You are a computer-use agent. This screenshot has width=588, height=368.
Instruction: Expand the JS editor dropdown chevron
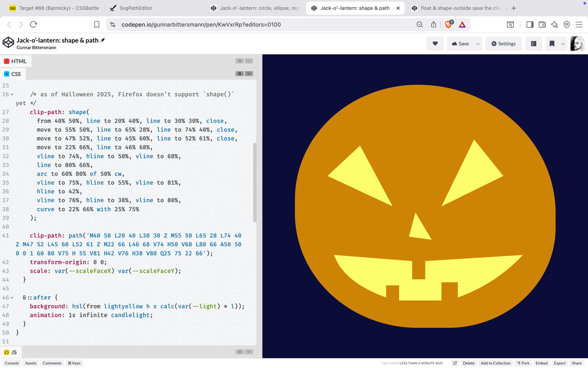(x=249, y=352)
